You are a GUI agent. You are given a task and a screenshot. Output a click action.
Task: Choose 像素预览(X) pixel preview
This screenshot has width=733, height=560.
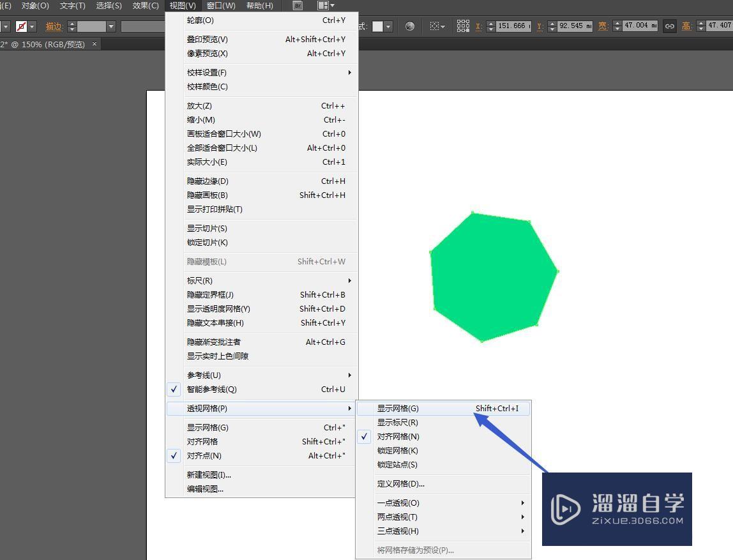262,53
